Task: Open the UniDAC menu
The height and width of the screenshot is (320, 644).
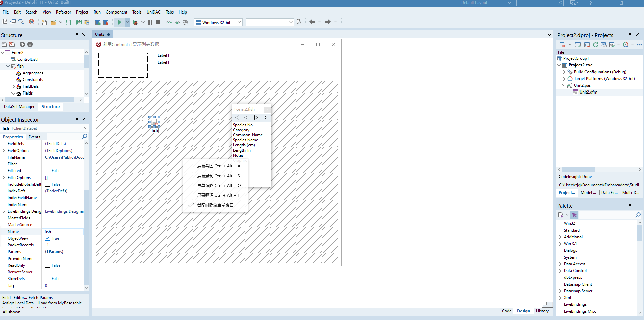Action: (154, 12)
